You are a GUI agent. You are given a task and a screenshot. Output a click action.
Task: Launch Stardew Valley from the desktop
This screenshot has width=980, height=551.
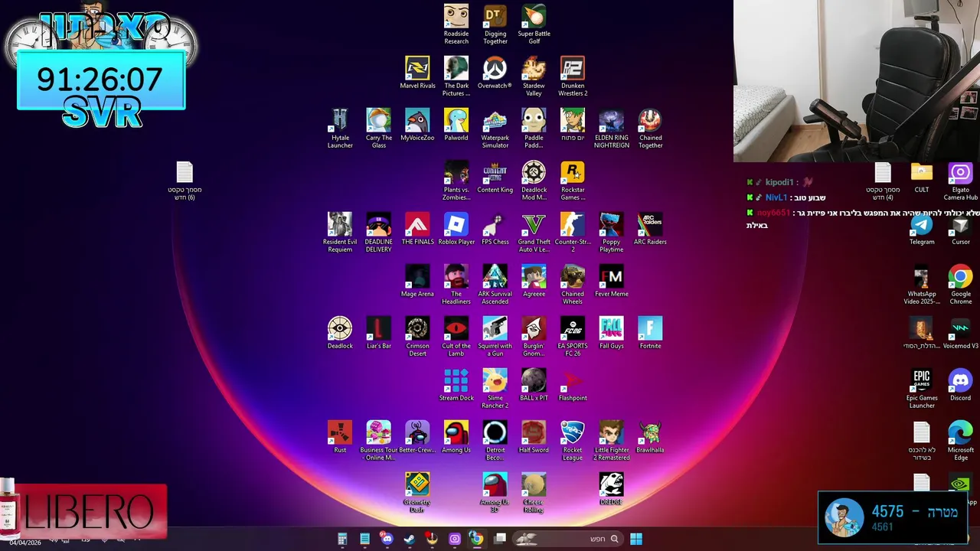(x=534, y=77)
